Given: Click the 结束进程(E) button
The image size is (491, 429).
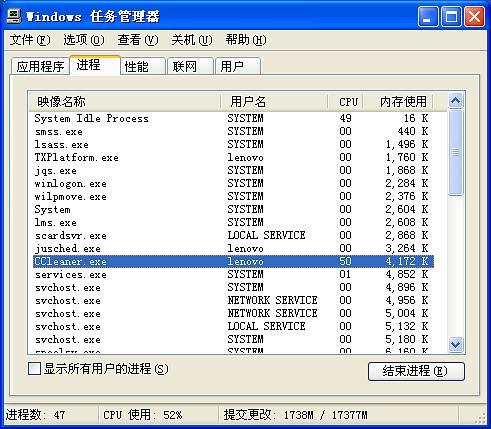Looking at the screenshot, I should tap(416, 371).
